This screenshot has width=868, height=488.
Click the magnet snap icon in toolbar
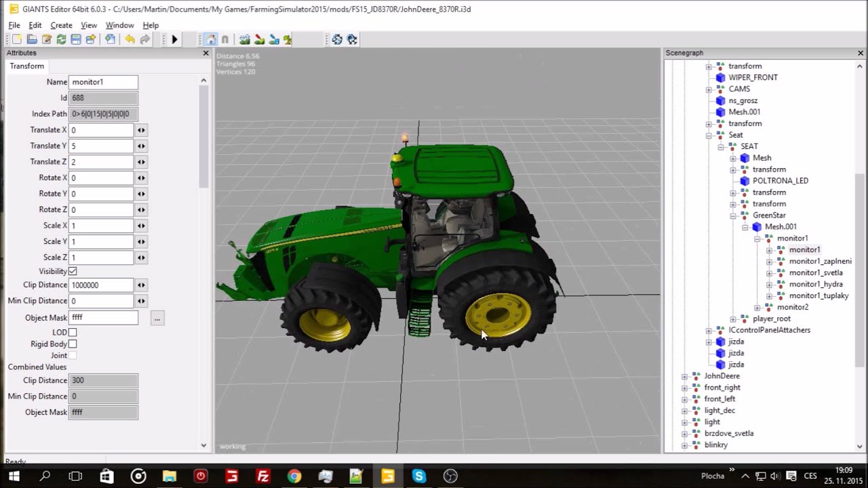click(x=225, y=40)
